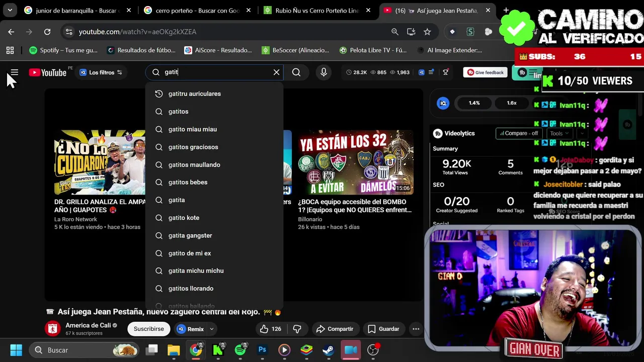Screen dimensions: 644x362
Task: Select the 'gatito de mi ex' suggestion
Action: click(214, 253)
